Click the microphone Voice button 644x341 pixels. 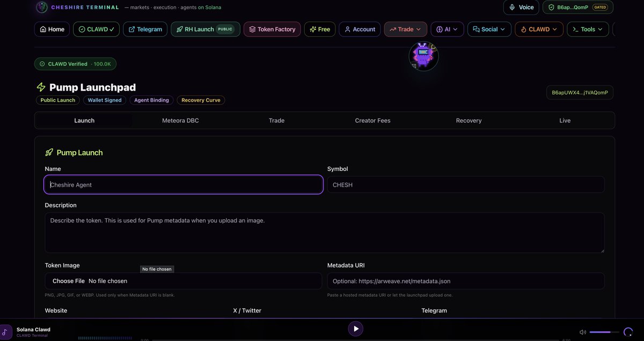pos(521,8)
